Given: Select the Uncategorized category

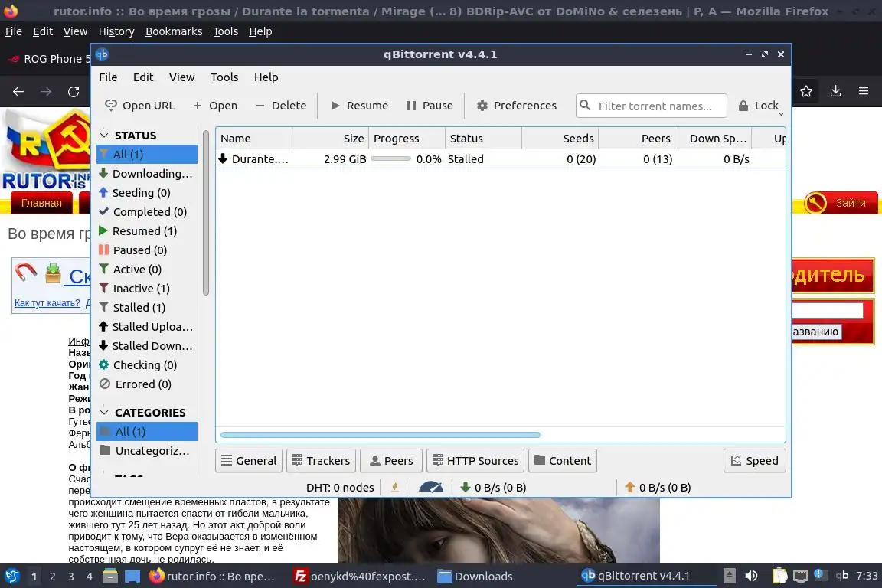Looking at the screenshot, I should pyautogui.click(x=147, y=451).
